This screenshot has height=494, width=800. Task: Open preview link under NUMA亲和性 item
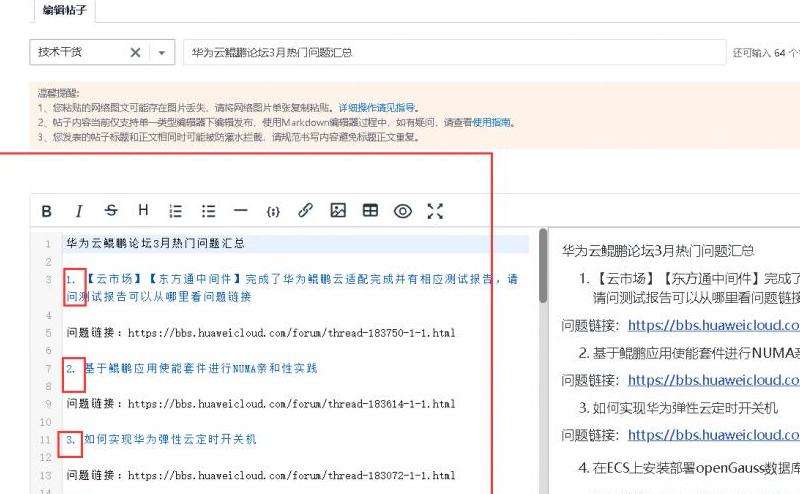click(714, 380)
